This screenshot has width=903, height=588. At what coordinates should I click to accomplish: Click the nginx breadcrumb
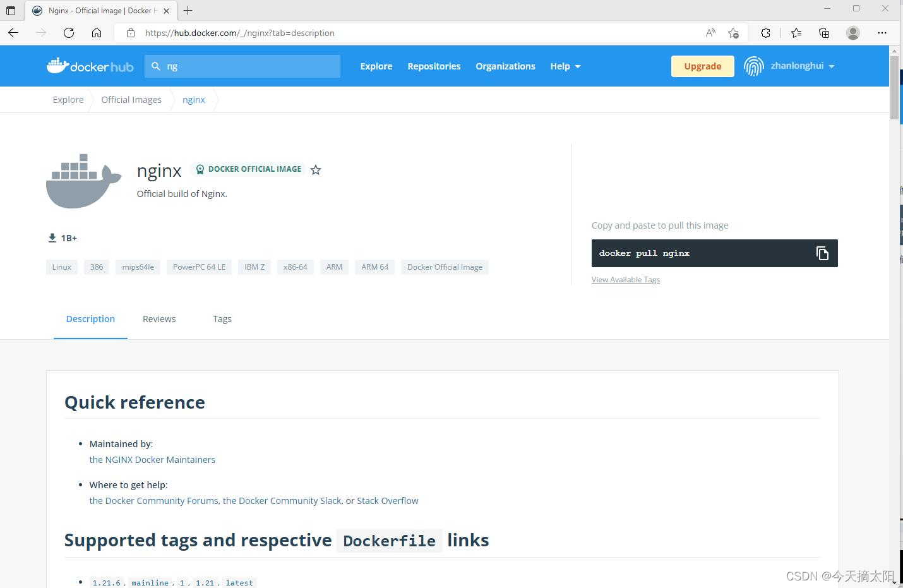click(194, 100)
